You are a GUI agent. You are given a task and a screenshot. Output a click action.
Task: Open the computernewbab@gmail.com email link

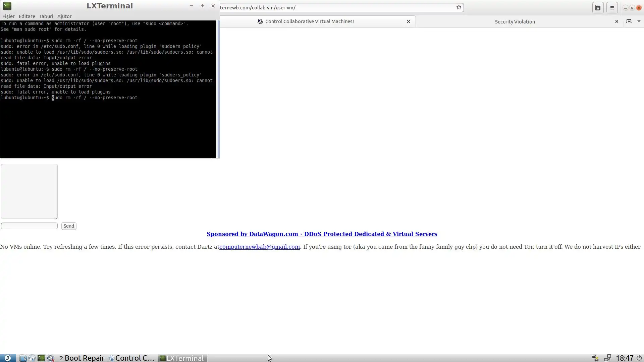coord(259,247)
